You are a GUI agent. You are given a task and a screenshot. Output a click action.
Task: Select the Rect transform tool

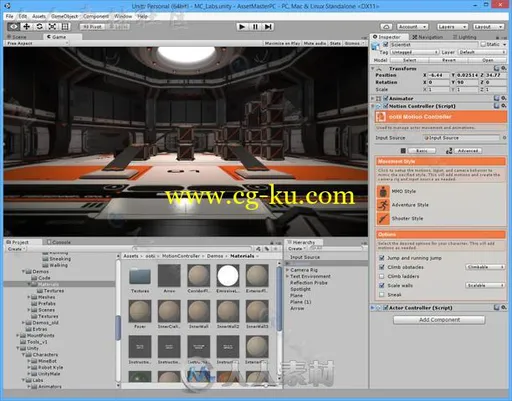point(65,27)
